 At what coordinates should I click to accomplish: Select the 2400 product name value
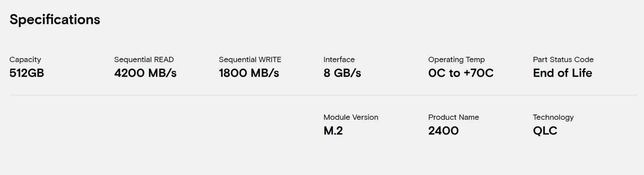[x=443, y=131]
